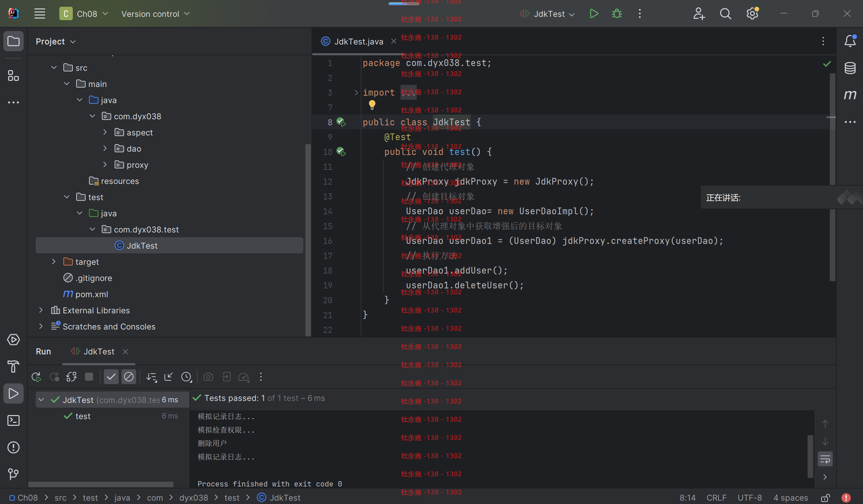Expand Scratches and Consoles node

pos(41,326)
